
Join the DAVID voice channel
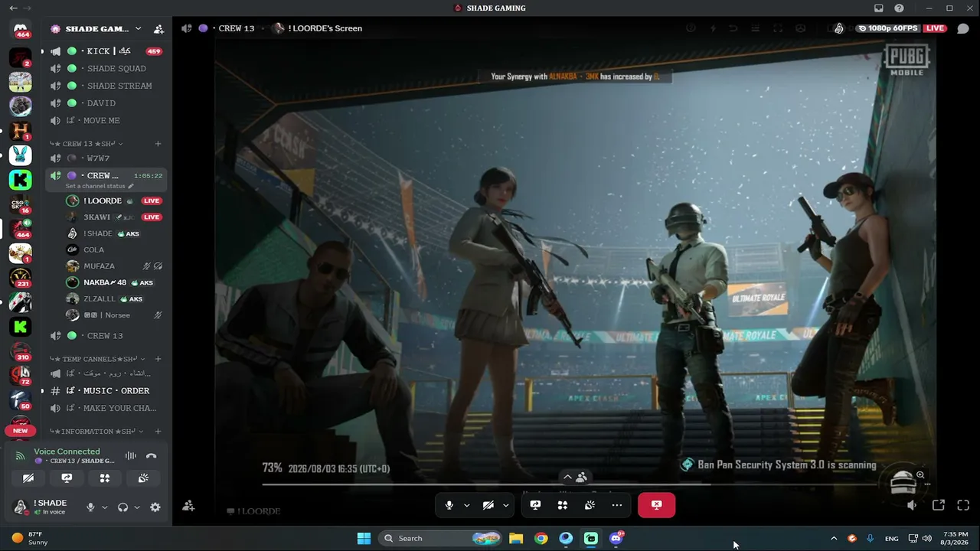coord(106,103)
